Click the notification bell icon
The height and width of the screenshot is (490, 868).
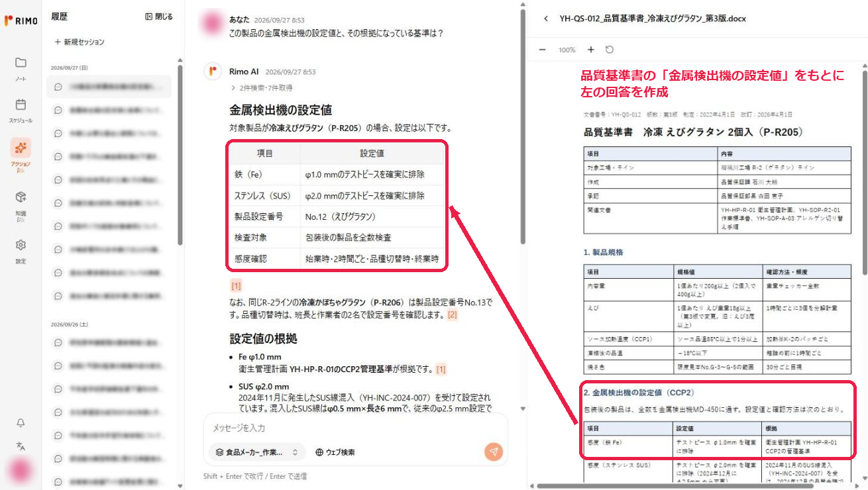[21, 423]
